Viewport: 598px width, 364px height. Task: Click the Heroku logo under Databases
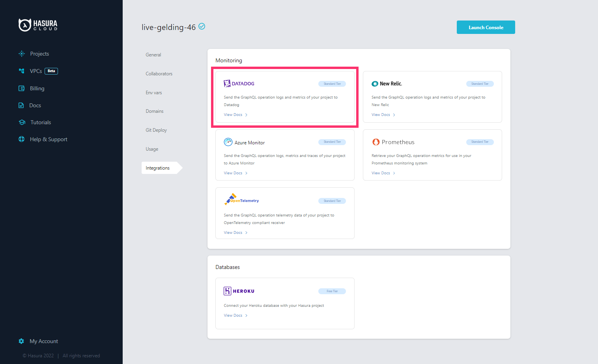[x=228, y=291]
